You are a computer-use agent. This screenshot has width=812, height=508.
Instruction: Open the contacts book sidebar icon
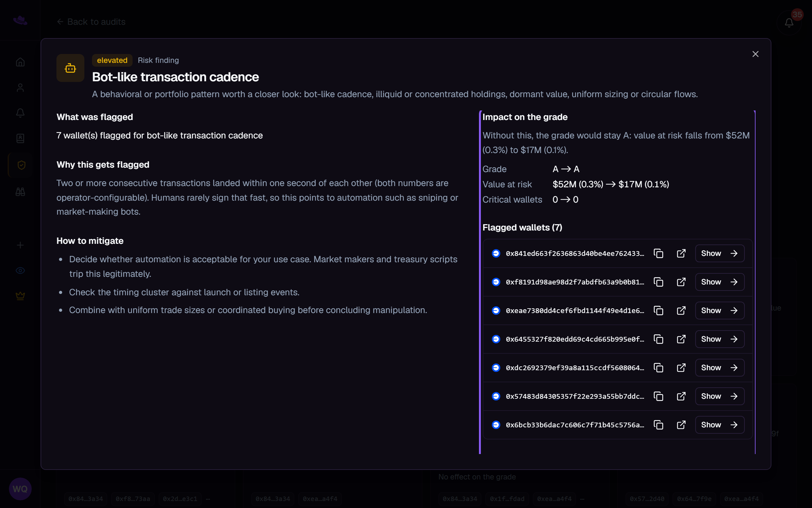pos(20,138)
